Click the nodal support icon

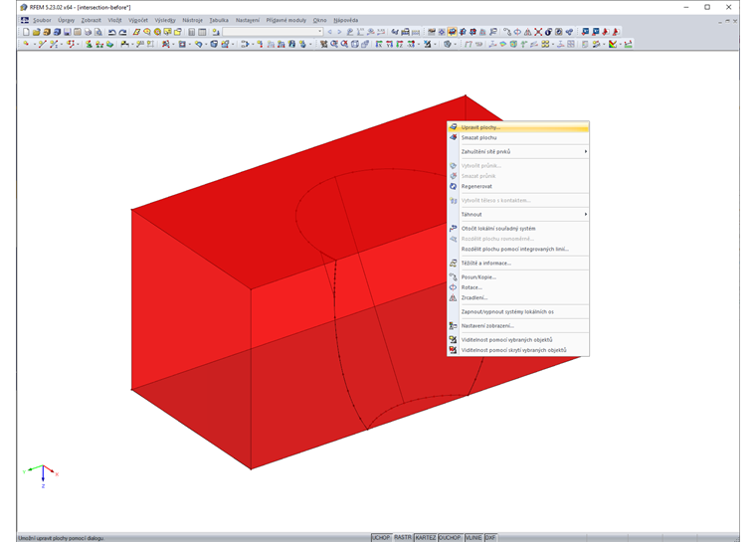89,44
